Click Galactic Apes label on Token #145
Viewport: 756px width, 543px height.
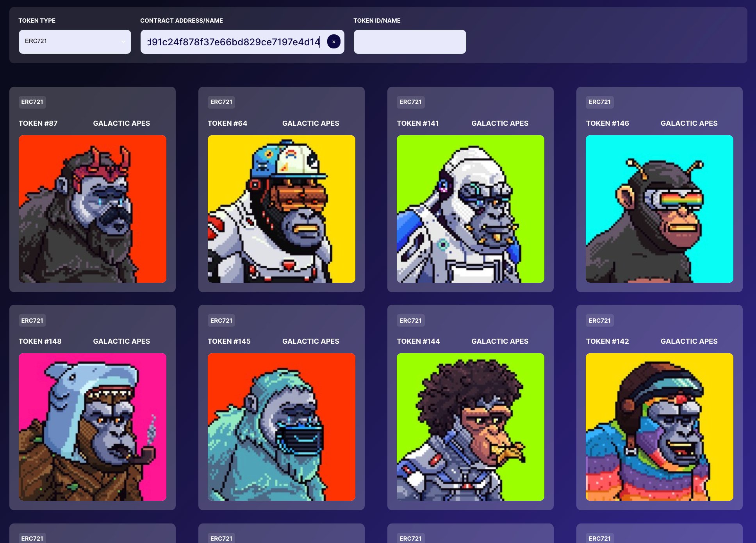click(x=310, y=341)
